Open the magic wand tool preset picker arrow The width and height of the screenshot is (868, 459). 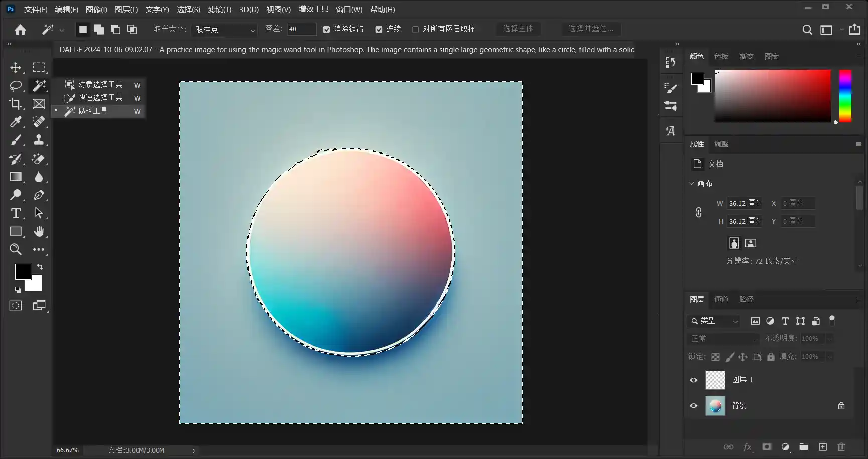[x=62, y=30]
